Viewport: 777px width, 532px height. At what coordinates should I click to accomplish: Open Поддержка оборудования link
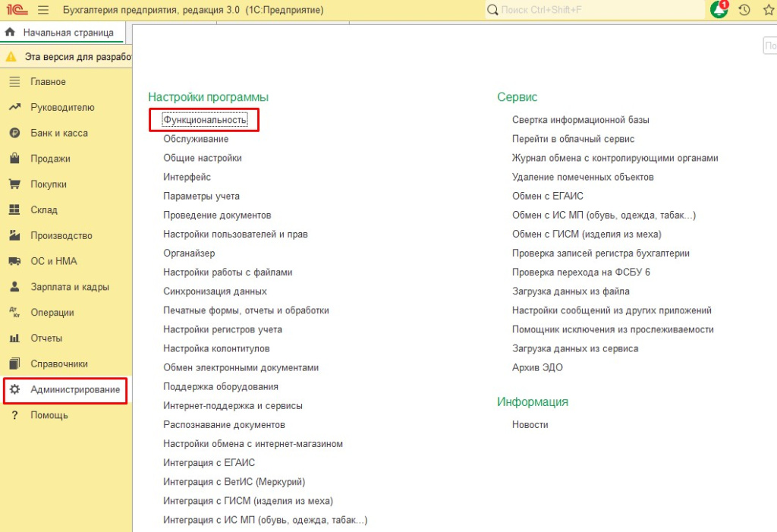coord(221,386)
